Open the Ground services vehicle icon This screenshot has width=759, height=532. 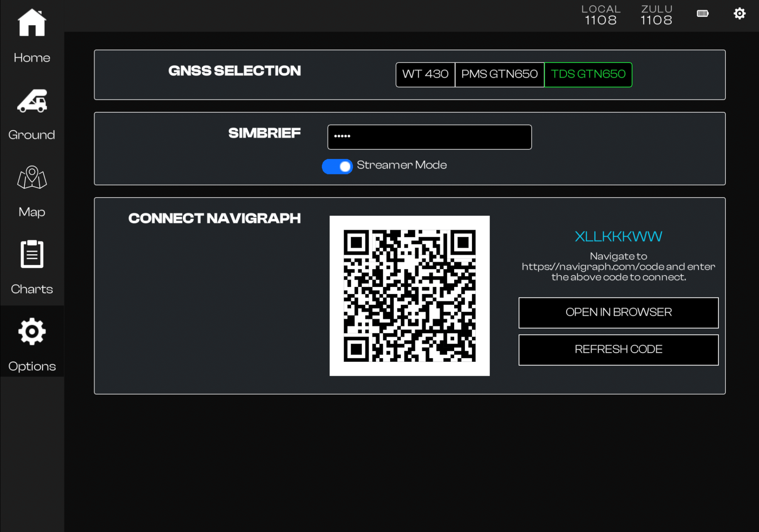32,101
